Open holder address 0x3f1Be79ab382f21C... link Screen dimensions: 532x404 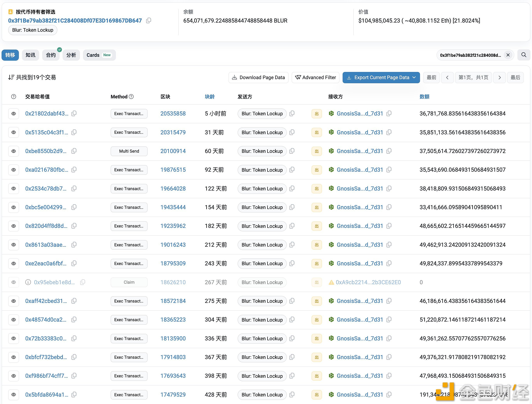[x=75, y=21]
